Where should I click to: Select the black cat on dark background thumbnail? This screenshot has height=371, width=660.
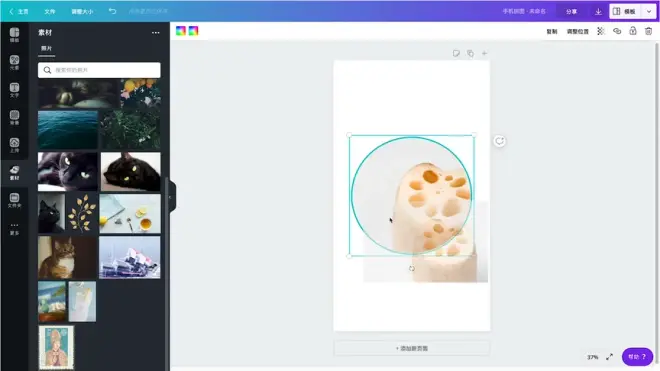[51, 214]
